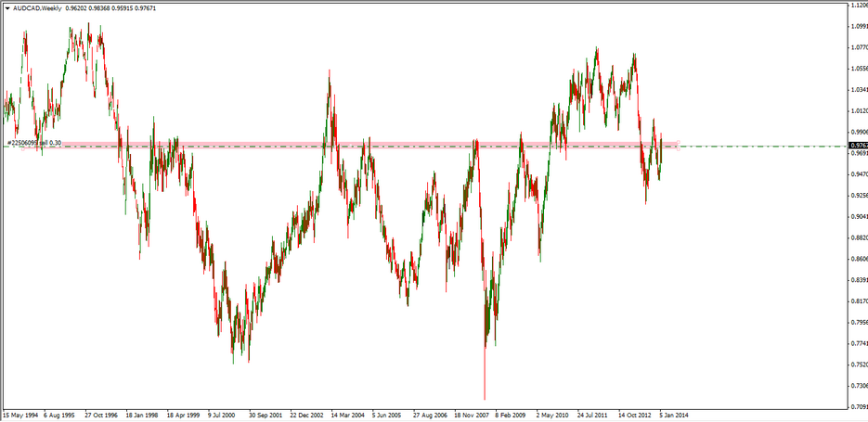Click the 15 May 1994 date label
This screenshot has height=422, width=868.
(21, 415)
